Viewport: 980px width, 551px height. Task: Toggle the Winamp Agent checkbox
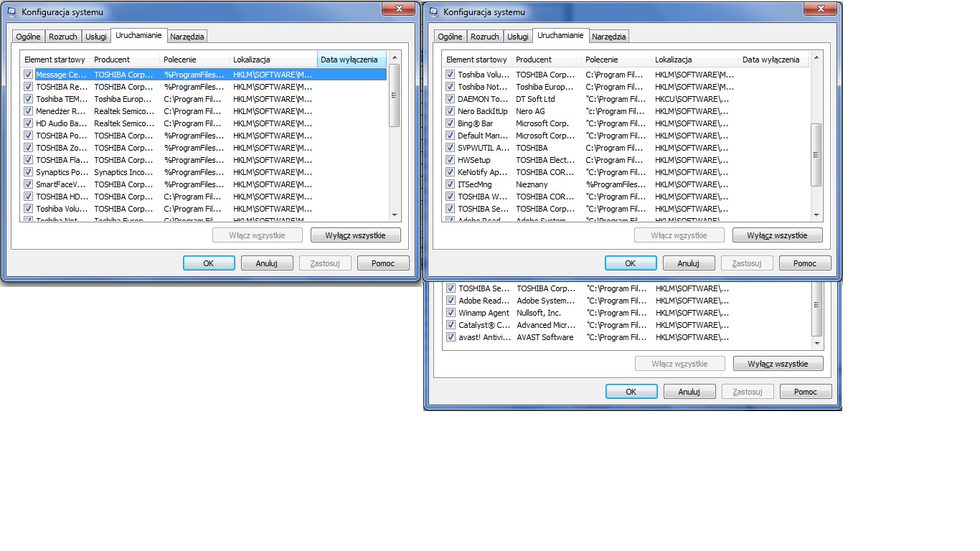pos(451,313)
